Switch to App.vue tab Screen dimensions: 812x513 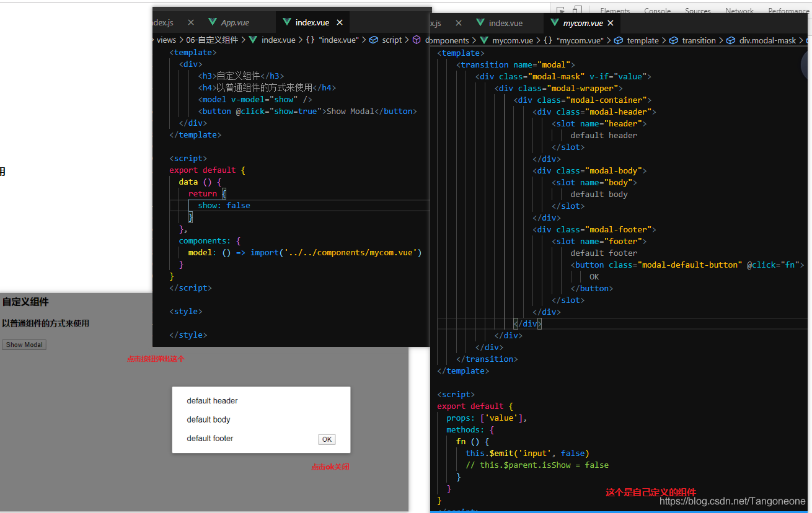pos(235,22)
